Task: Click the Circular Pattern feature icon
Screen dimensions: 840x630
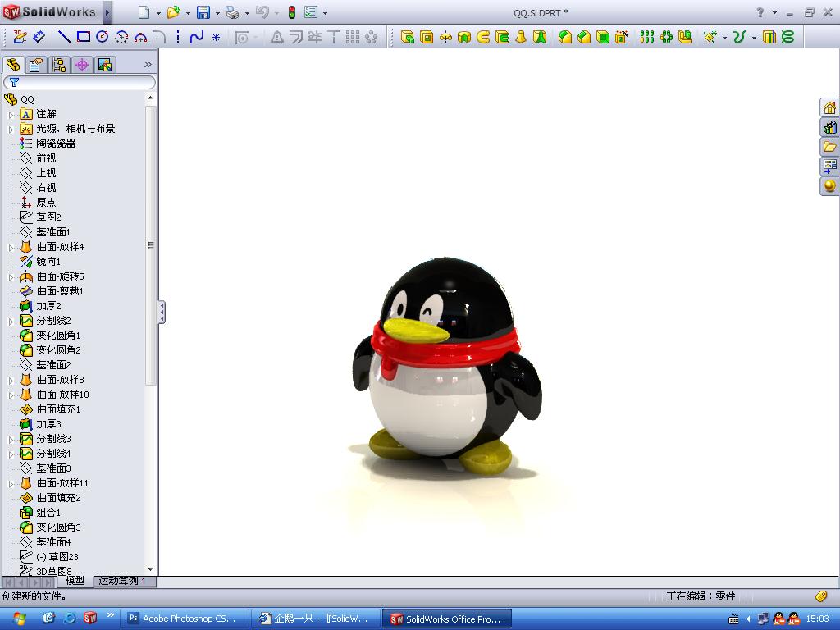Action: click(x=666, y=36)
